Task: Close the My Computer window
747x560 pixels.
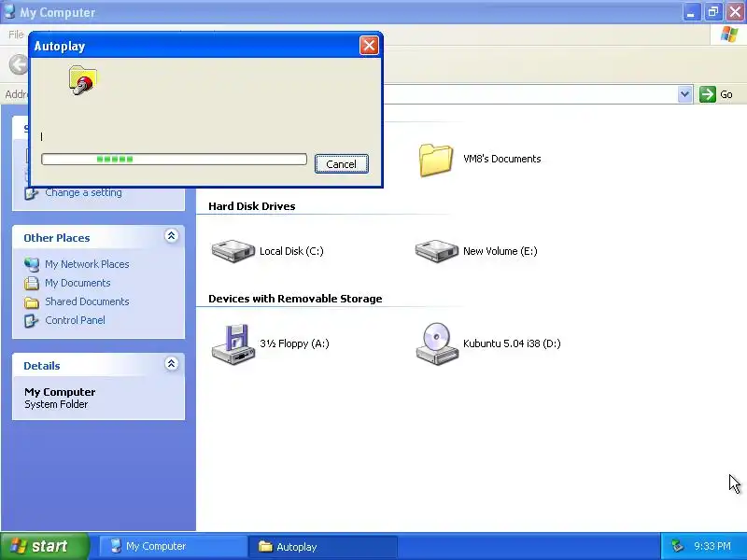Action: tap(735, 12)
